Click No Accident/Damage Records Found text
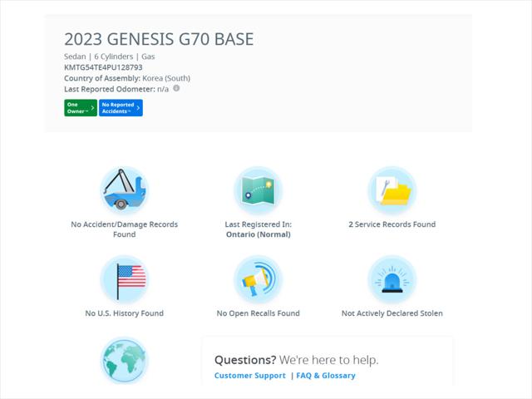Image resolution: width=532 pixels, height=399 pixels. [124, 229]
